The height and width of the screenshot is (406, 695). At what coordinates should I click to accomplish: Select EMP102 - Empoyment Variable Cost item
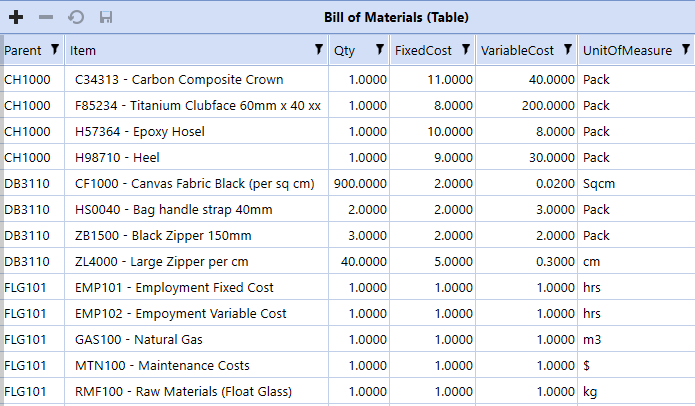[180, 313]
